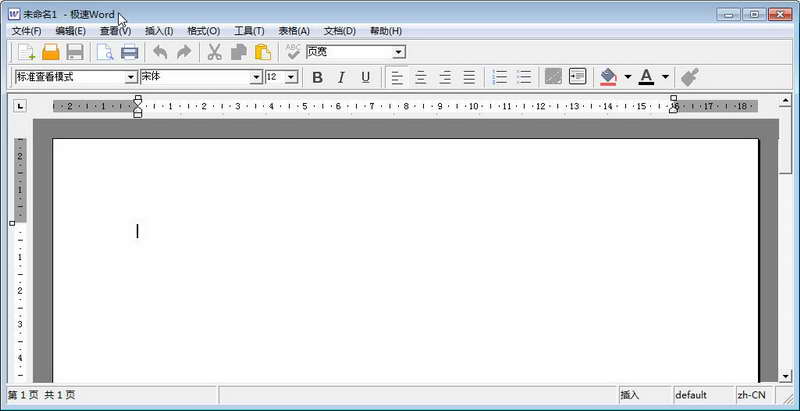Open the 表格(A) menu
The width and height of the screenshot is (800, 411).
[294, 31]
